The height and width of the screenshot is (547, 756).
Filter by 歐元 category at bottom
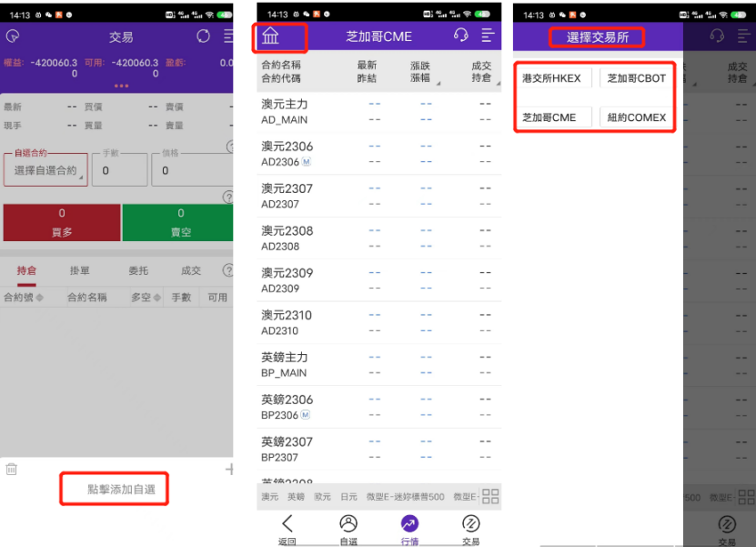click(x=323, y=496)
